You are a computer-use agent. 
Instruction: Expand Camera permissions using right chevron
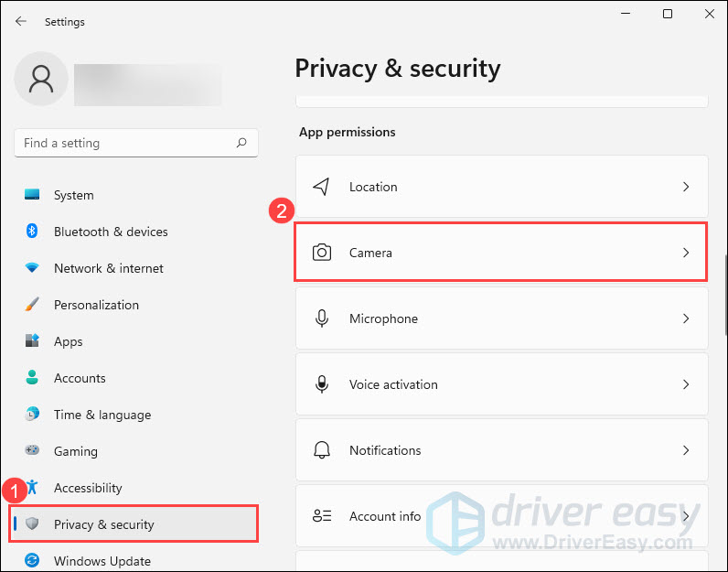pos(686,253)
